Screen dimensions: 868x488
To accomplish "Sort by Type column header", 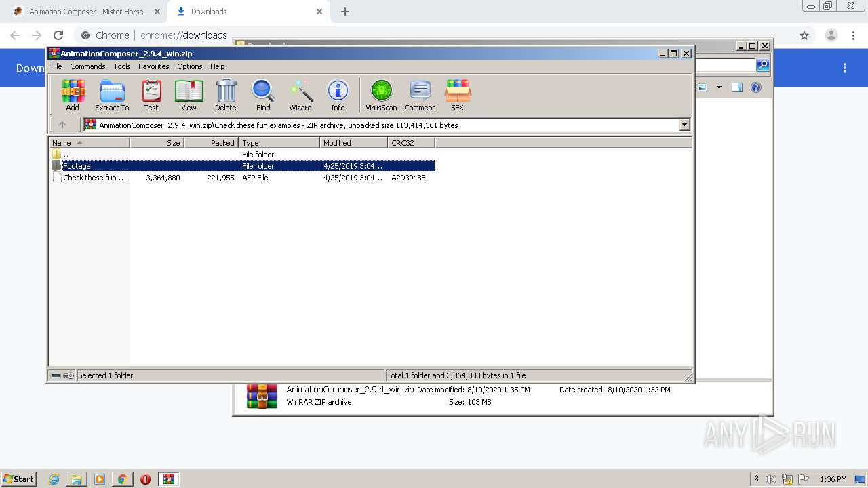I will (279, 142).
